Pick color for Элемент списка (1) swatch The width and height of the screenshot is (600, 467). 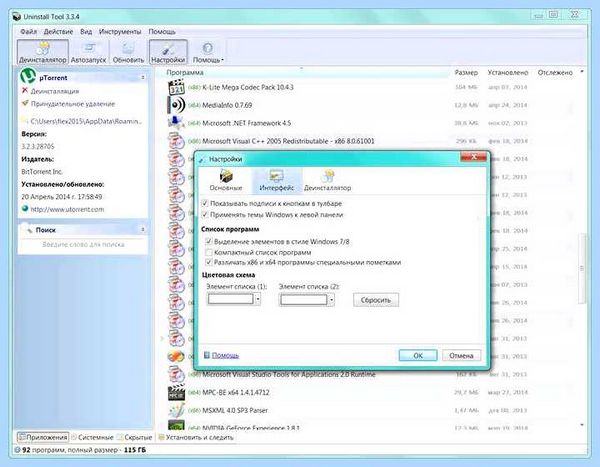coord(230,299)
